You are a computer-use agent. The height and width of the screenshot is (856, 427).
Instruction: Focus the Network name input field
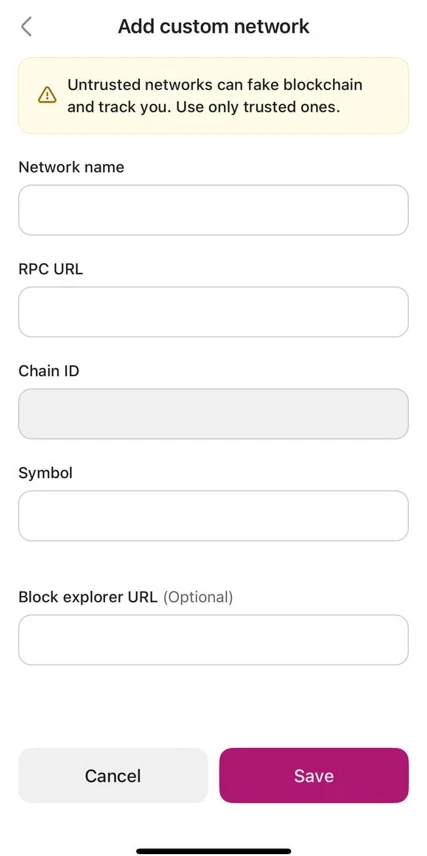click(x=214, y=210)
